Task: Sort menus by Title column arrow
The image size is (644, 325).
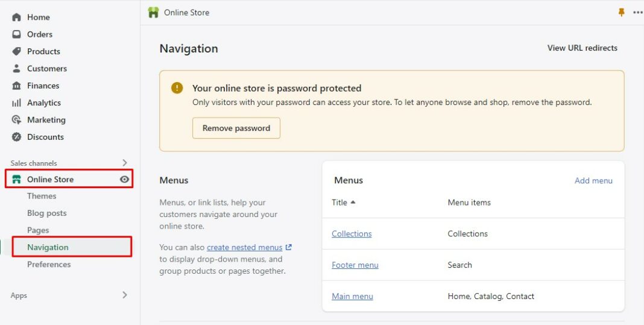Action: 353,203
